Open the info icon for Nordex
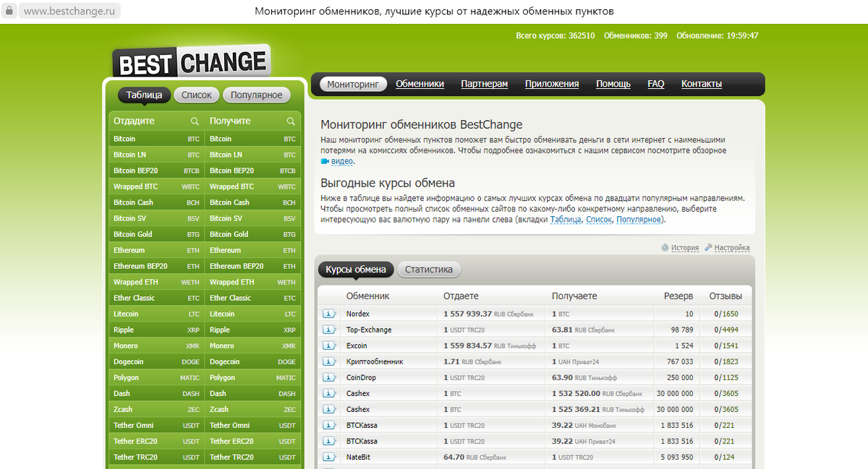Screen dimensions: 868x469 (x=329, y=314)
